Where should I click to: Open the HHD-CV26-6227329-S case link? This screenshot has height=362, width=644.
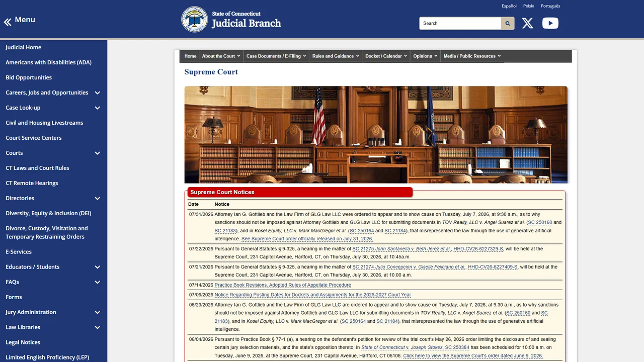pyautogui.click(x=478, y=249)
